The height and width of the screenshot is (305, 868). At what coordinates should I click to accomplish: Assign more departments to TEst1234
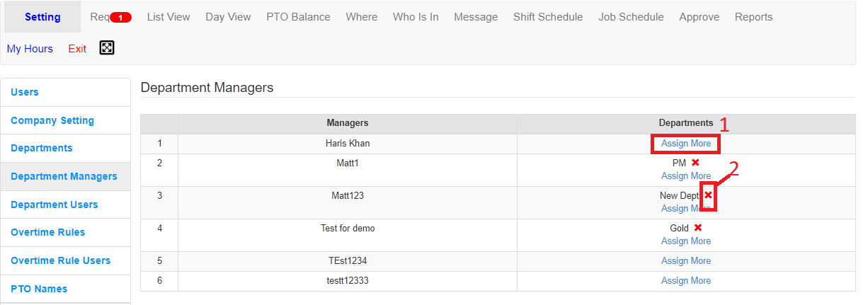coord(686,261)
